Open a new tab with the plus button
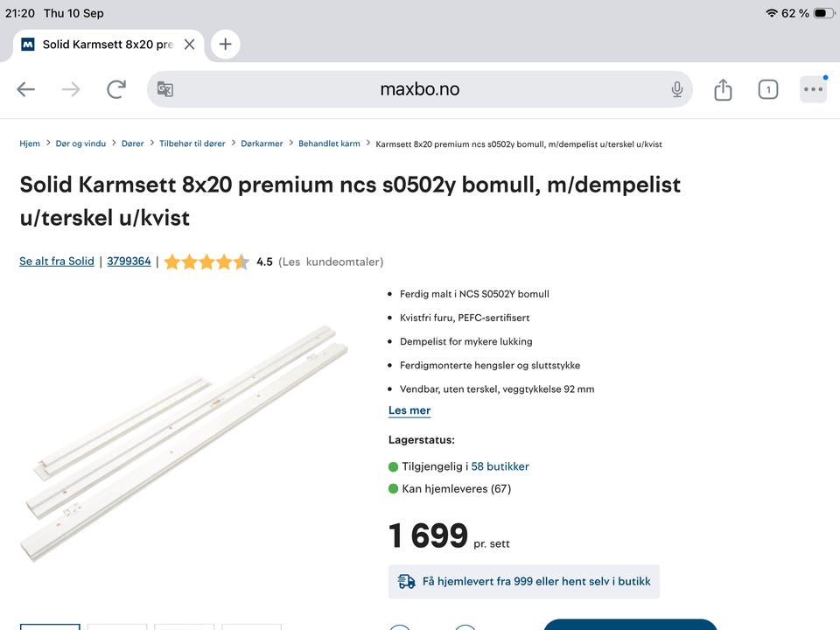840x630 pixels. point(226,44)
